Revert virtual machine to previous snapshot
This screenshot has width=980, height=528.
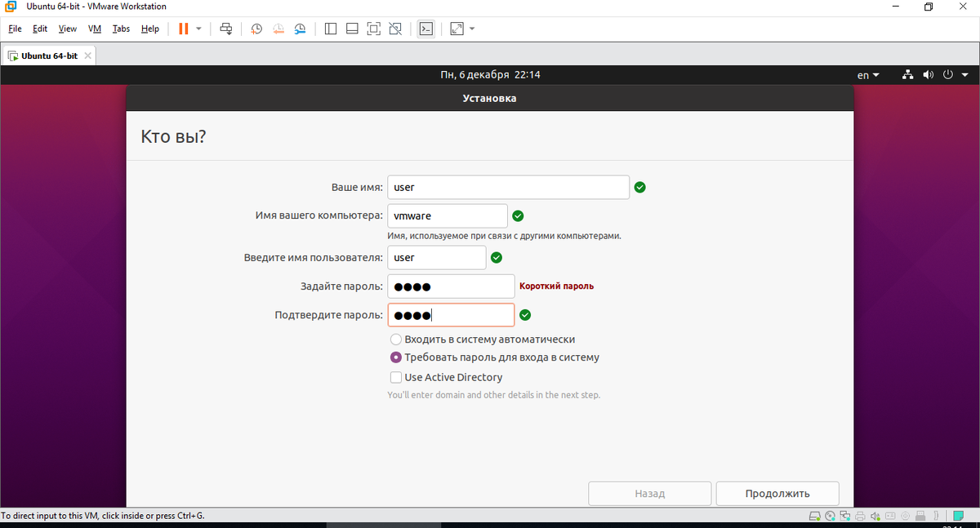[278, 29]
